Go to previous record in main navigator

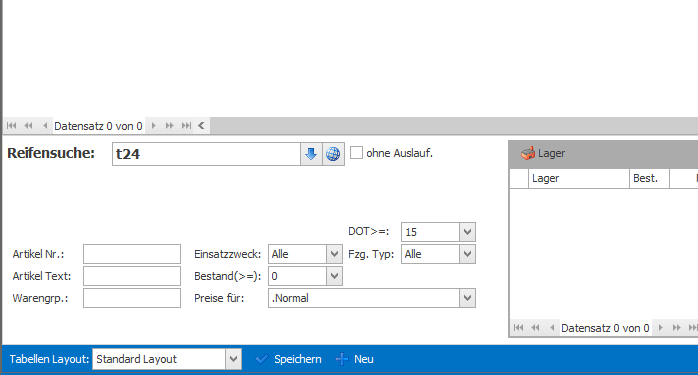click(45, 126)
